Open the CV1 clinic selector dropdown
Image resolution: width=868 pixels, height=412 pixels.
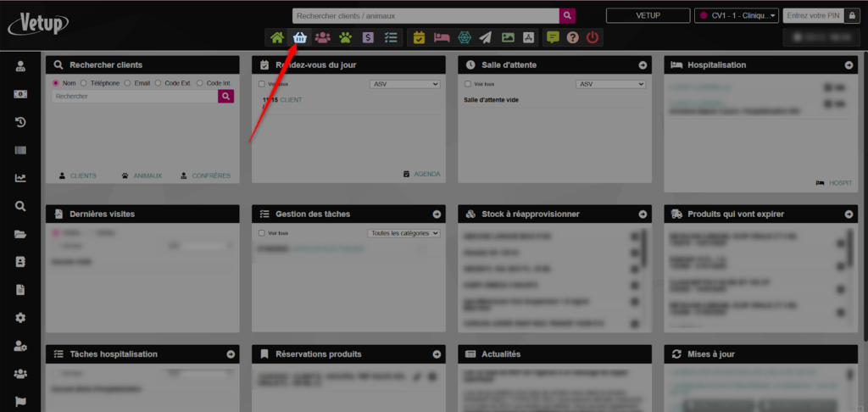tap(736, 15)
